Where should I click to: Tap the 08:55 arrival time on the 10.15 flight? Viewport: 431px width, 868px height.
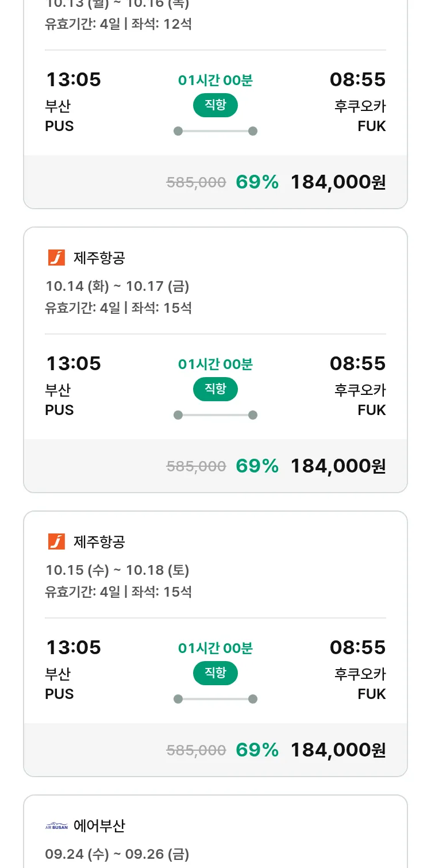tap(357, 647)
